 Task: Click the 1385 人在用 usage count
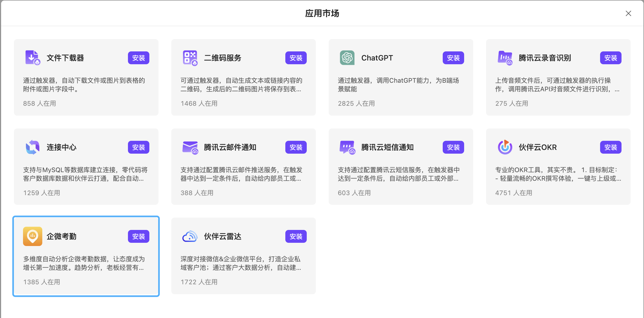[x=41, y=282]
